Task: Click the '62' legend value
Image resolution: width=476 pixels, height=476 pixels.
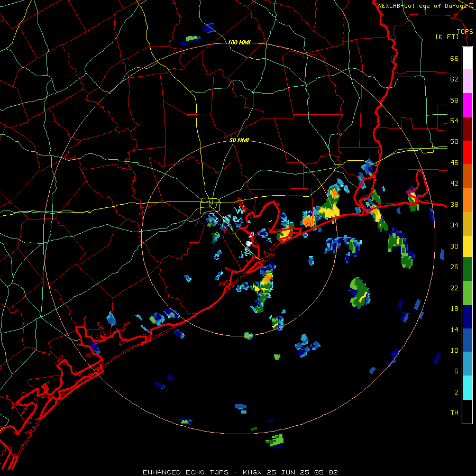Action: point(454,79)
